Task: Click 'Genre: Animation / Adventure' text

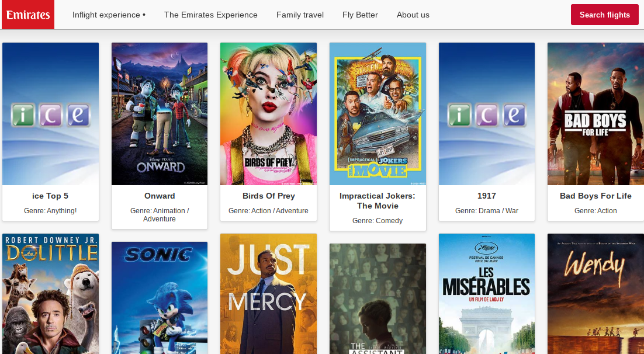Action: 160,215
